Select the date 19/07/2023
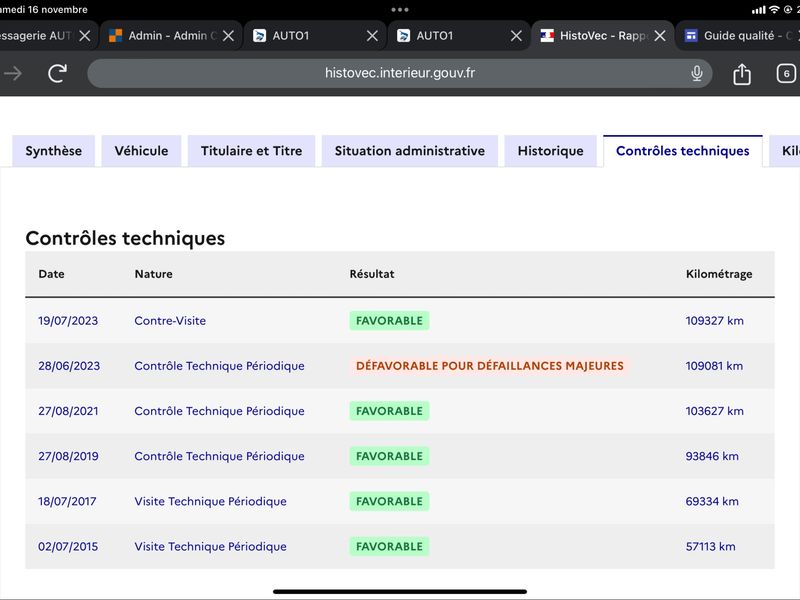Screen dimensions: 800x600 click(x=68, y=321)
